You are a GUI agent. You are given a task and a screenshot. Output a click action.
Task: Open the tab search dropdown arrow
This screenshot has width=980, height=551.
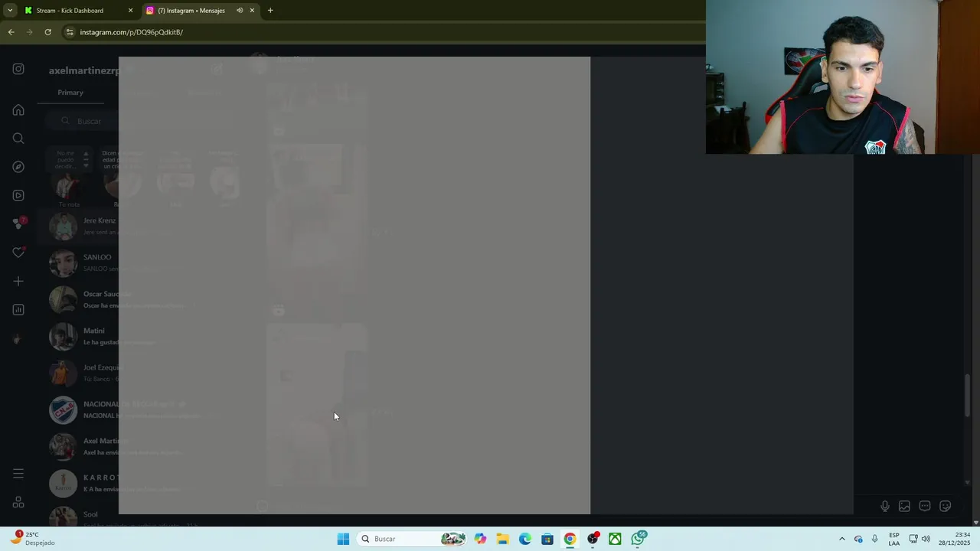[10, 11]
